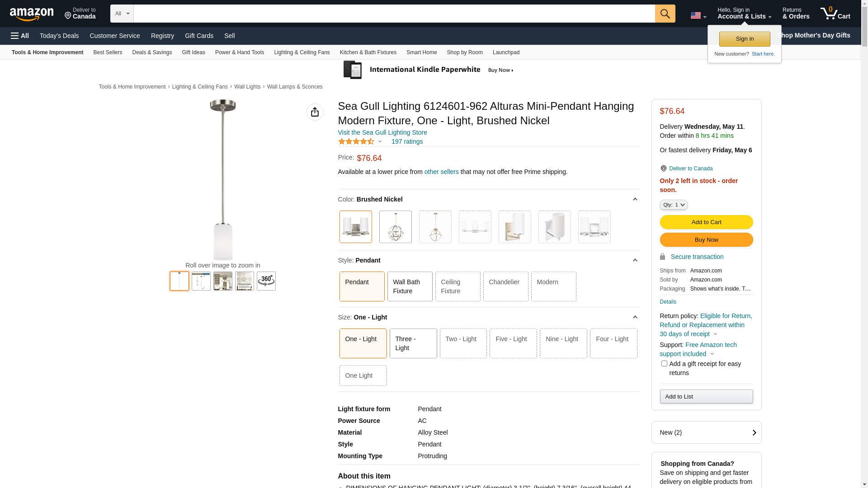Open the Lighting & Ceiling Fans submenu tab
The width and height of the screenshot is (868, 488).
[x=302, y=52]
